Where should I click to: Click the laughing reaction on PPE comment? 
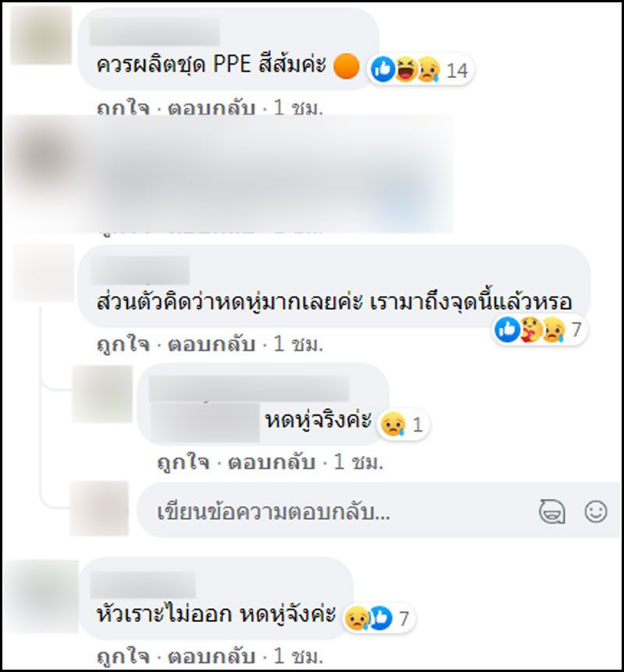pyautogui.click(x=405, y=69)
